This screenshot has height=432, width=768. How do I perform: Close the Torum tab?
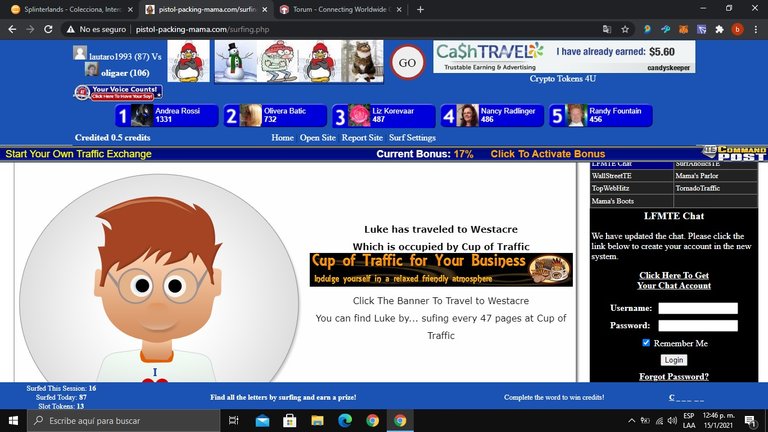(399, 9)
